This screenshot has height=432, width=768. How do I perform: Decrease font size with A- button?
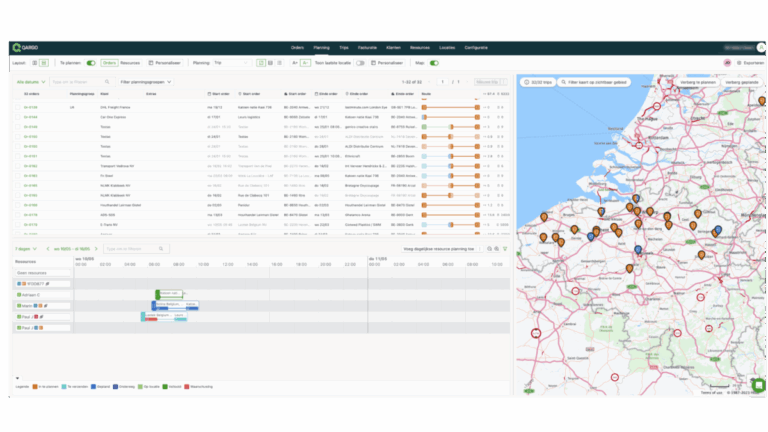coord(305,63)
